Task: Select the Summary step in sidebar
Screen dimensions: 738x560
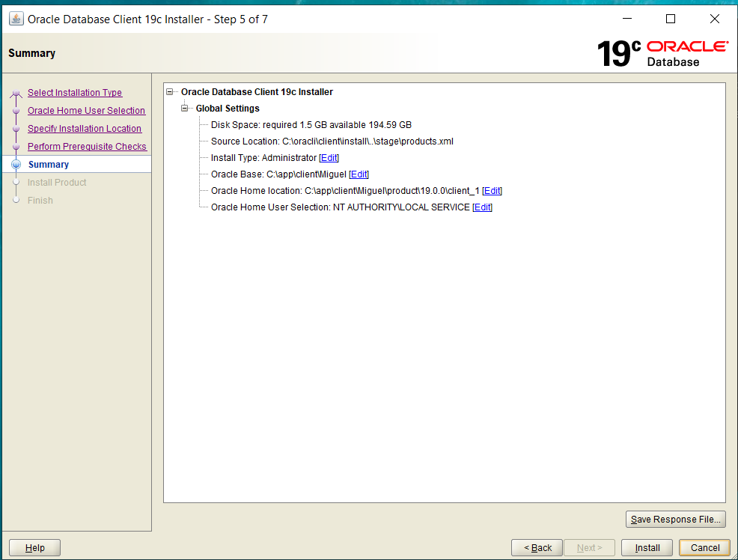Action: pos(49,164)
